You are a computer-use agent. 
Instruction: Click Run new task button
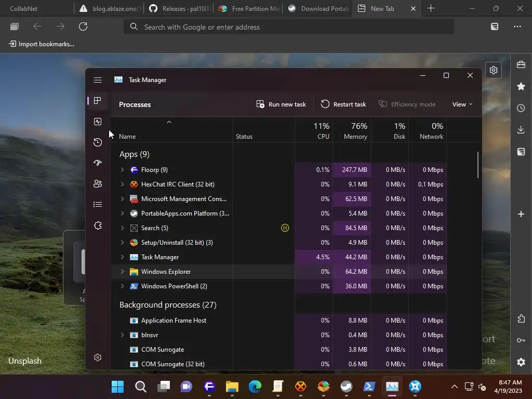281,104
